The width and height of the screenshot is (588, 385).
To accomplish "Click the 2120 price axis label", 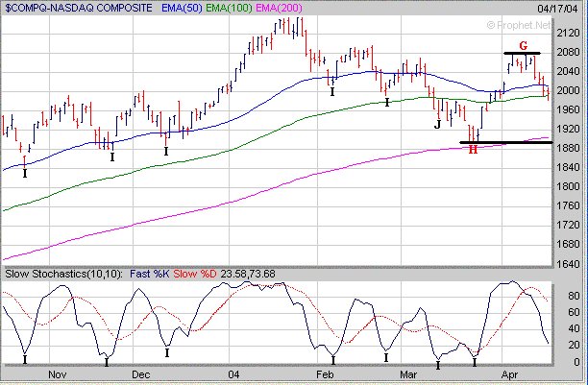I will point(568,34).
